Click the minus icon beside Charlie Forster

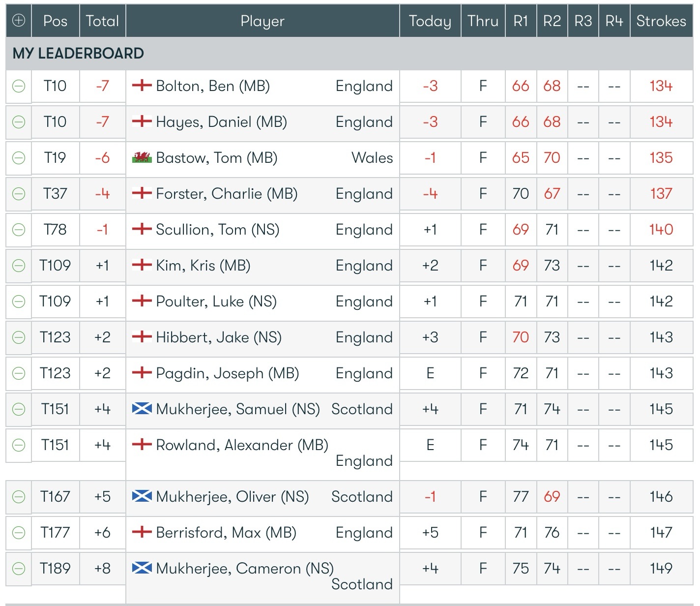[x=19, y=194]
